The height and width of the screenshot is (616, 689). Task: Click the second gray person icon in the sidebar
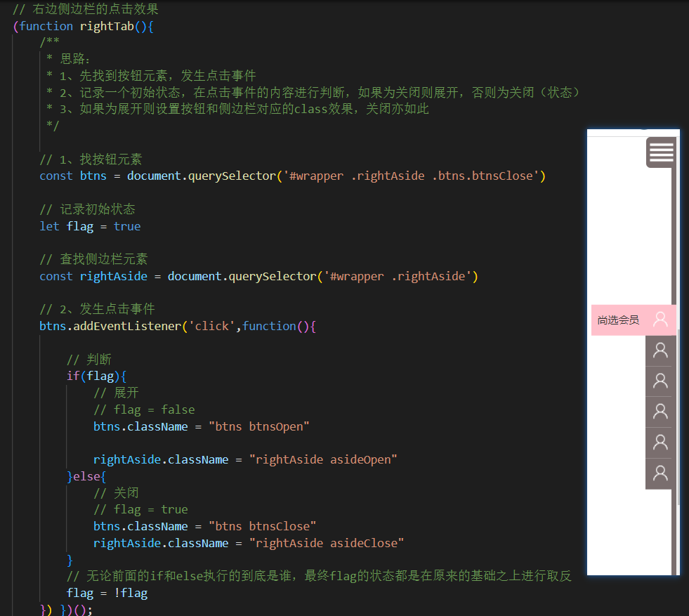pos(659,381)
